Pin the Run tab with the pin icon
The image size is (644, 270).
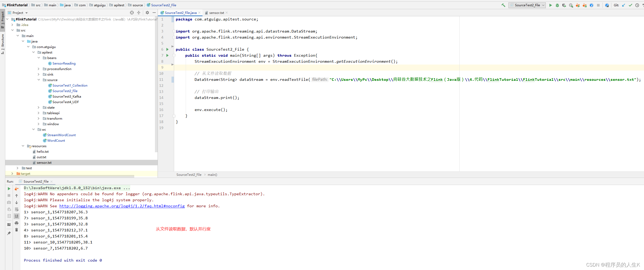tap(9, 233)
